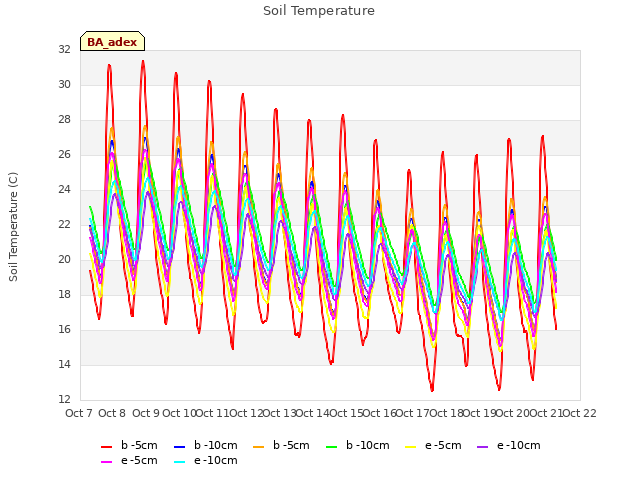The width and height of the screenshot is (640, 480).
Task: Click the 'Soil Temperature (C)' y-axis label
Action: click(13, 227)
